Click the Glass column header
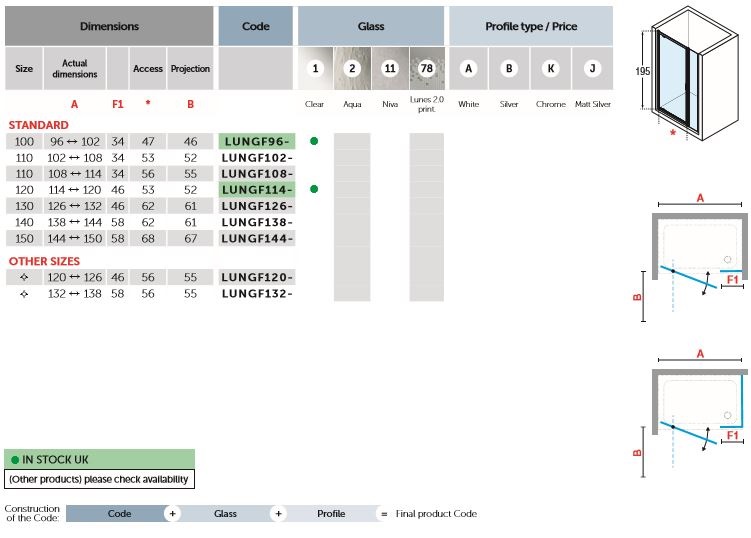This screenshot has height=538, width=751. [371, 26]
